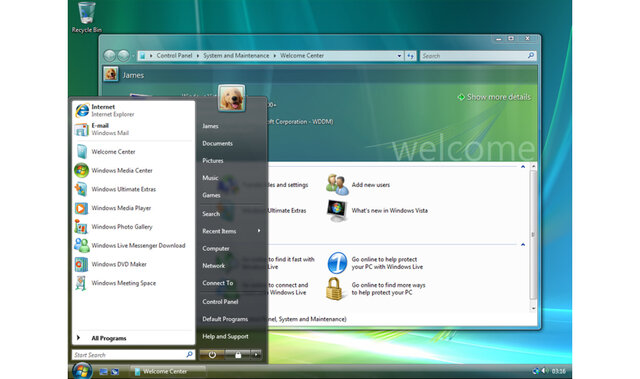Image resolution: width=640 pixels, height=379 pixels.
Task: Click Add new users item
Action: pos(358,184)
